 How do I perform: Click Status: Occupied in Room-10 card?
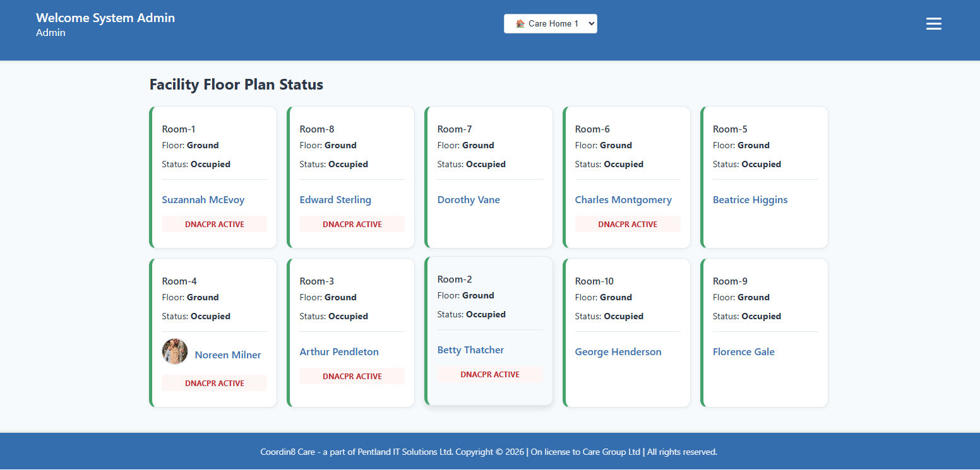609,316
